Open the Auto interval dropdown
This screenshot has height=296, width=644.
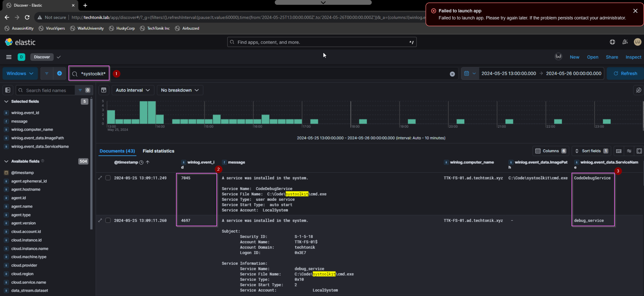tap(133, 90)
